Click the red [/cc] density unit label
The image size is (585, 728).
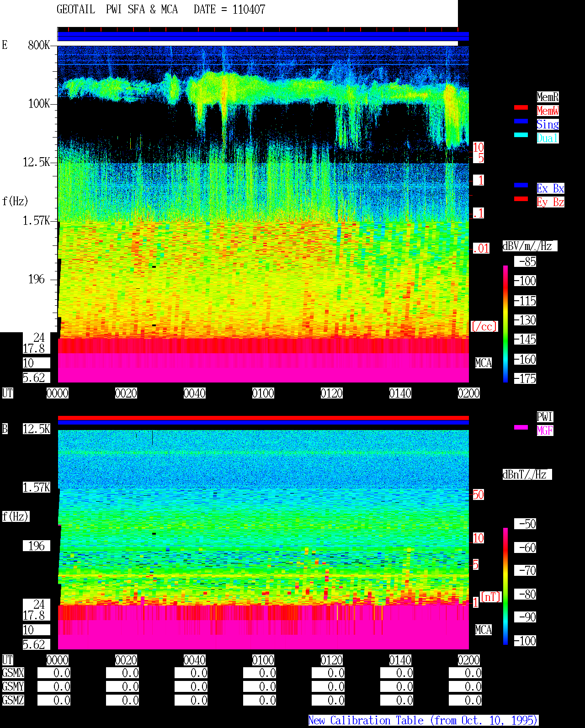tap(484, 326)
